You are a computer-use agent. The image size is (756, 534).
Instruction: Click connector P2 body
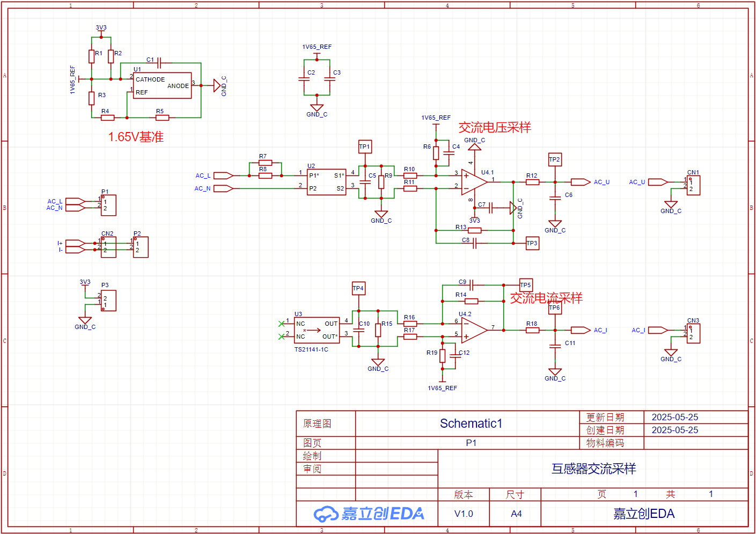click(141, 247)
